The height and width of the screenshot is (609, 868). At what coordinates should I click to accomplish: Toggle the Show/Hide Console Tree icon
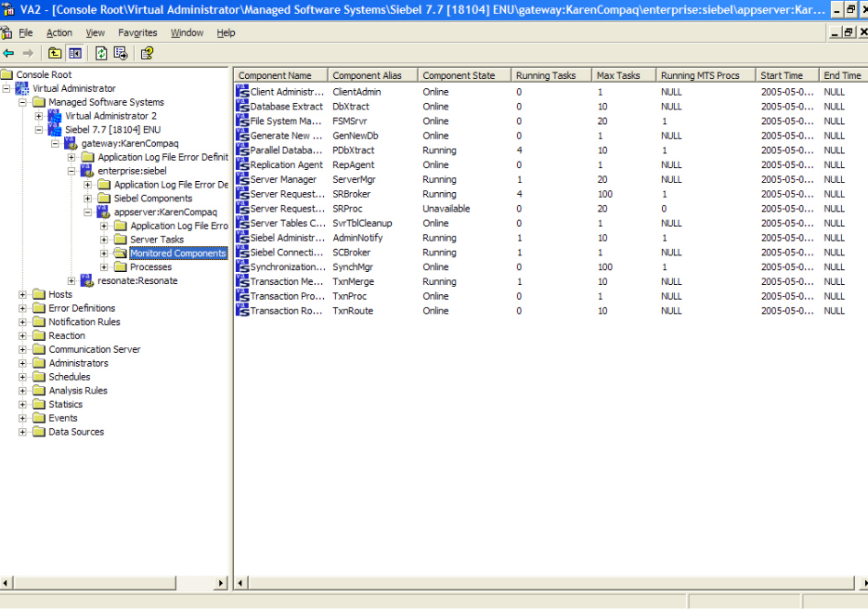(75, 53)
